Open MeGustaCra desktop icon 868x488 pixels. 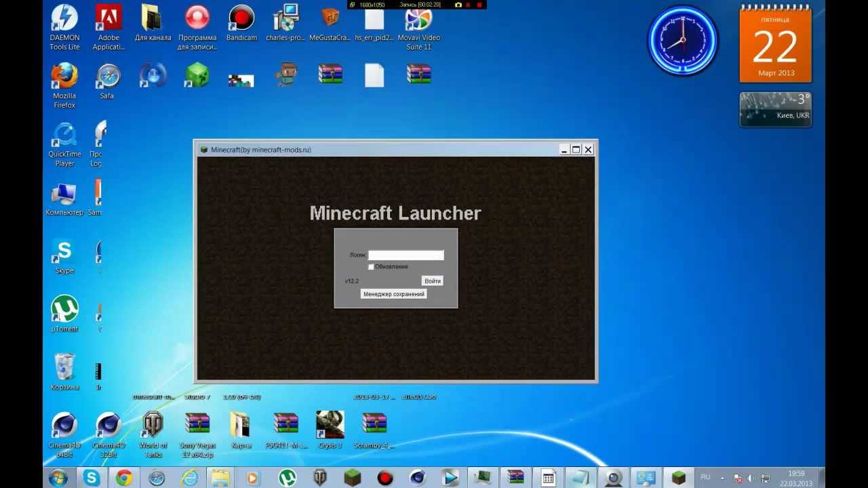tap(330, 23)
